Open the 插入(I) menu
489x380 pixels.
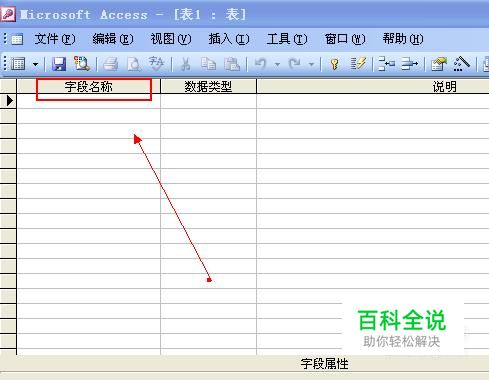coord(229,39)
